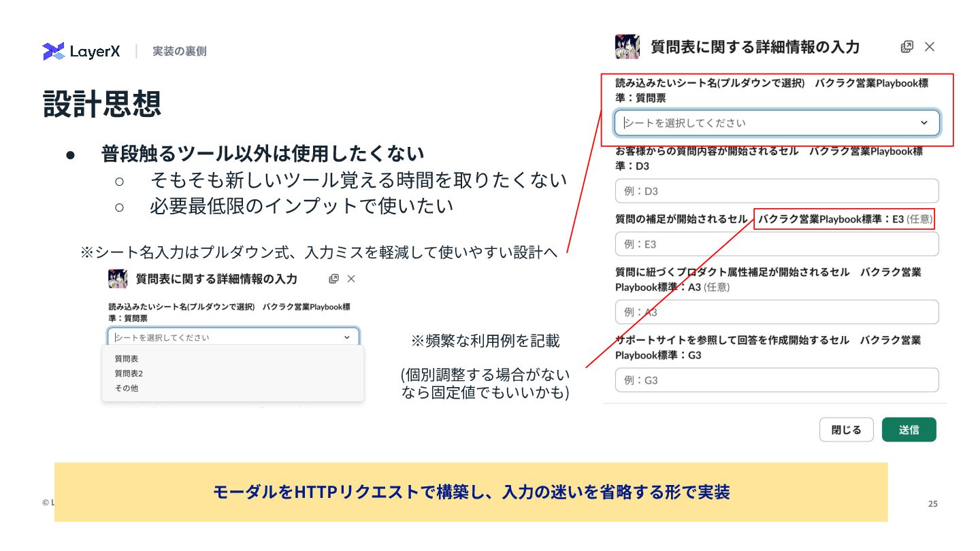Click bullet 普段触るツール以外は使用したくない

click(263, 154)
